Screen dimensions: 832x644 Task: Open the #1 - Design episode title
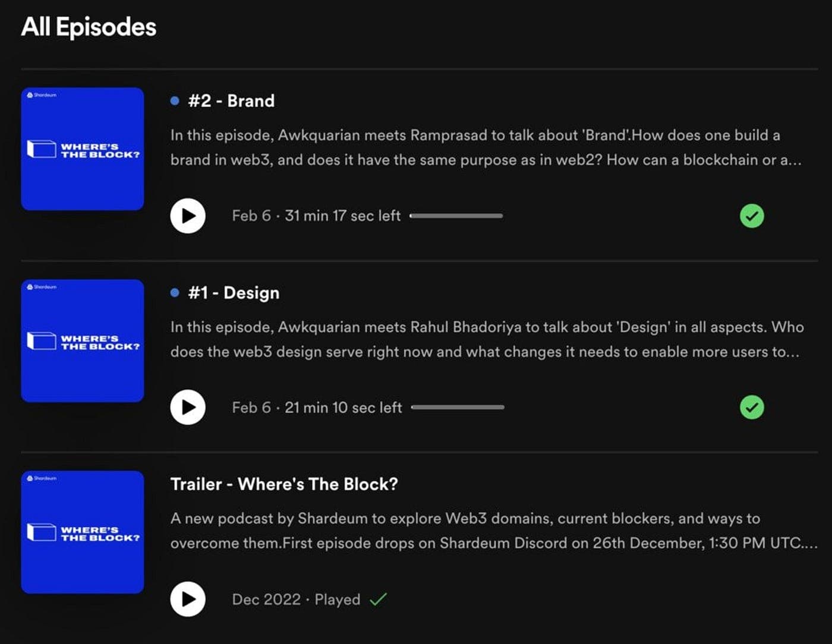click(x=234, y=293)
